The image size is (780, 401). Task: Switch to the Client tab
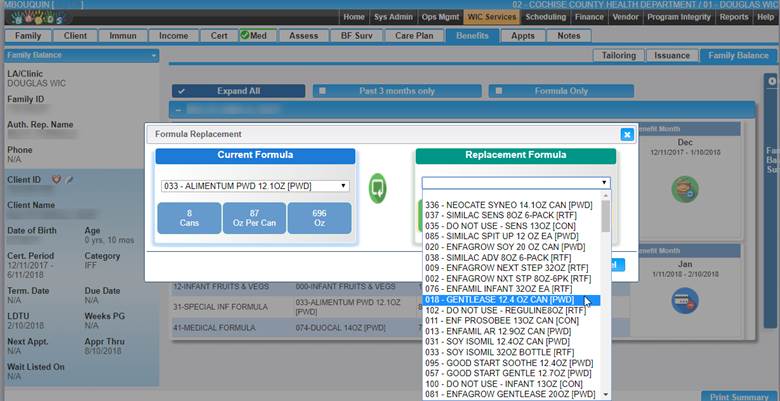(x=75, y=36)
